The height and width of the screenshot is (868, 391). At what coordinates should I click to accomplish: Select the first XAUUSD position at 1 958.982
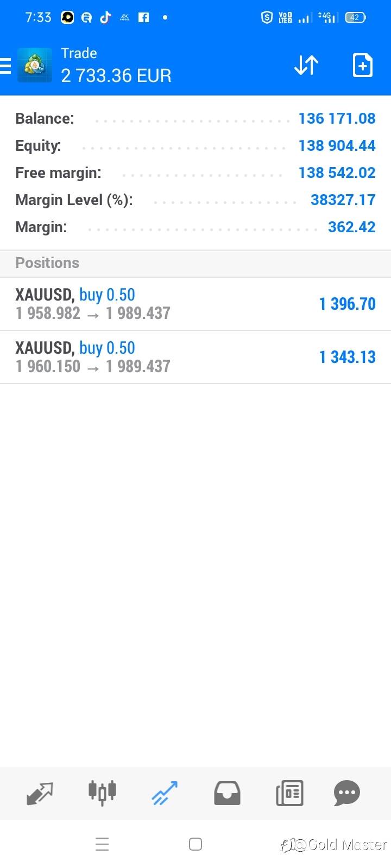tap(195, 304)
